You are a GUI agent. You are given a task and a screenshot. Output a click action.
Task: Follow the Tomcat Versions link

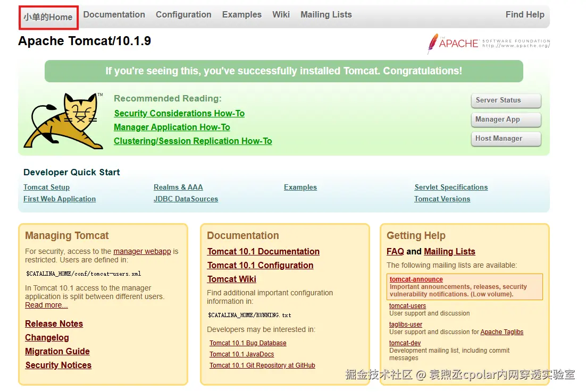(442, 199)
